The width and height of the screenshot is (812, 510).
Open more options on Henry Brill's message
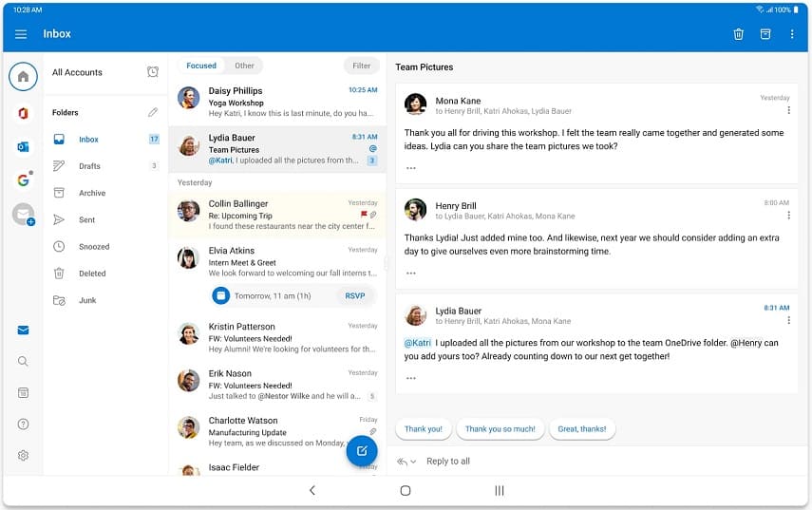[x=788, y=216]
